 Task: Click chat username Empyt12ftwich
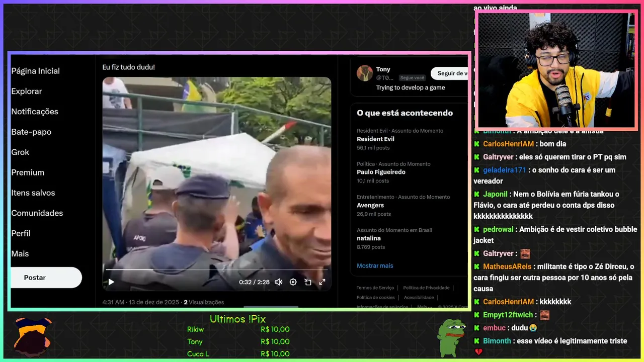pyautogui.click(x=508, y=315)
